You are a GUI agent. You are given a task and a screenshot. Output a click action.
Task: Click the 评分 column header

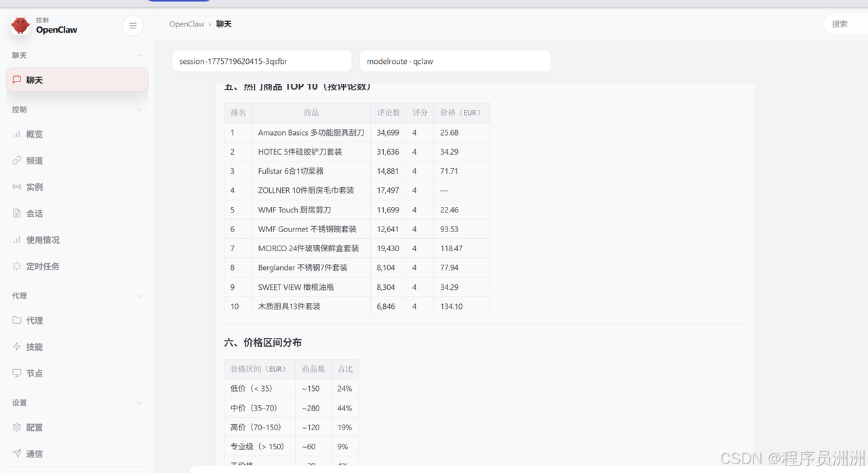420,113
